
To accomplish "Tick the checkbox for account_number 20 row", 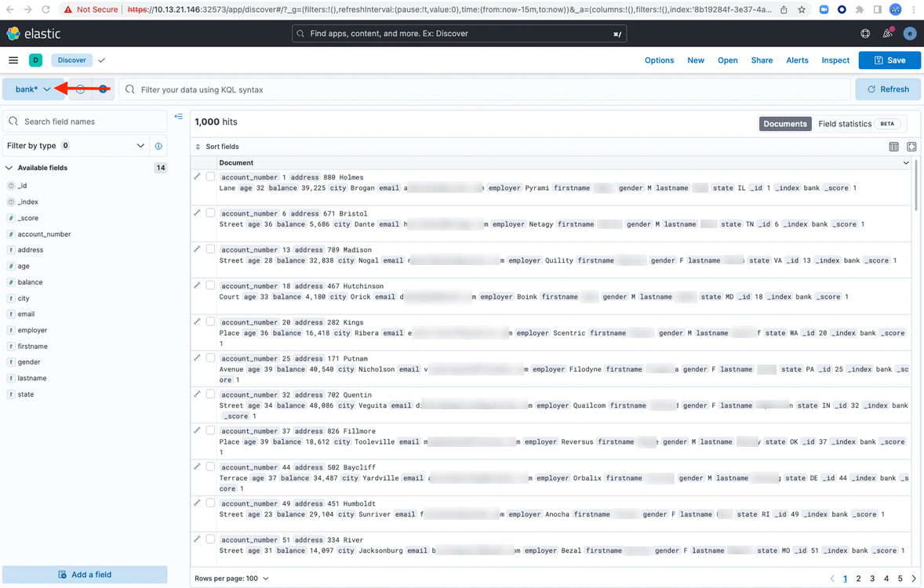I will 210,322.
